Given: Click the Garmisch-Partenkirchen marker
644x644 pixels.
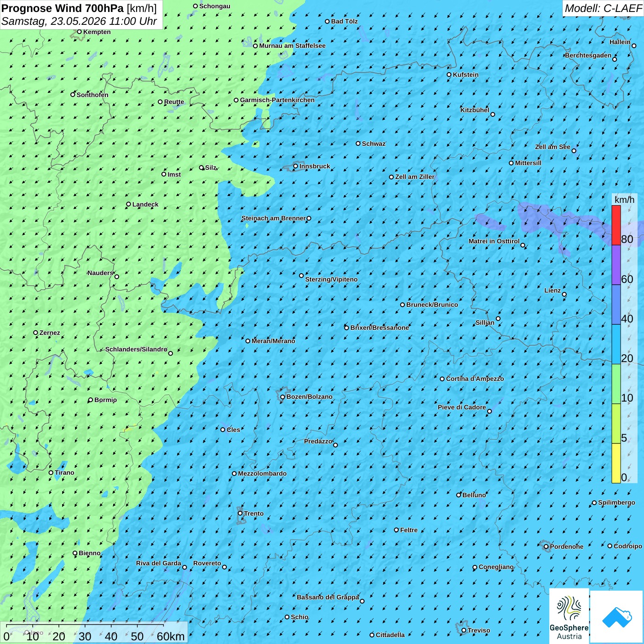Looking at the screenshot, I should (236, 100).
